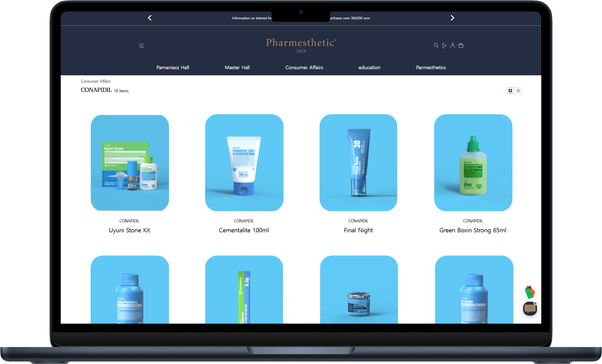Open Pamaniacs Hall menu
This screenshot has width=602, height=364.
click(173, 67)
